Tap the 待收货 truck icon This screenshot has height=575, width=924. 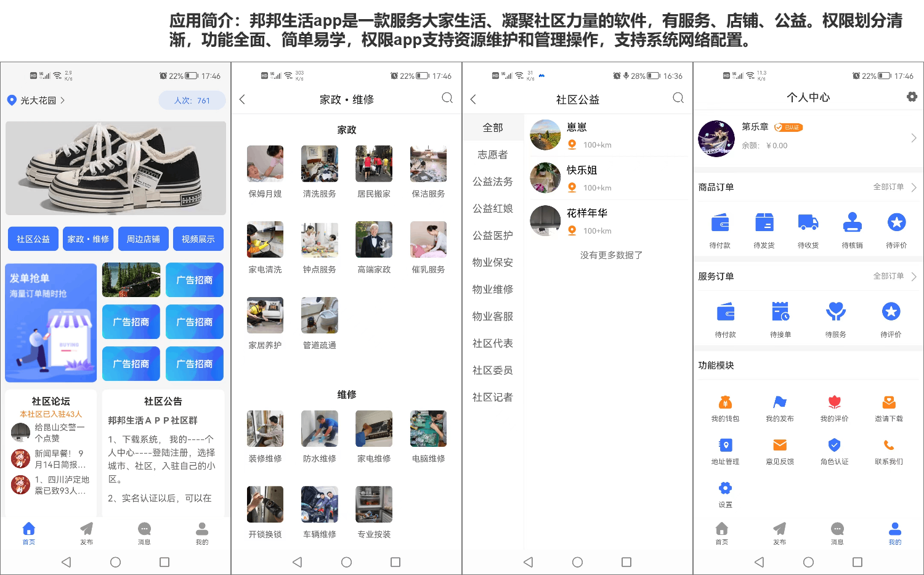808,222
